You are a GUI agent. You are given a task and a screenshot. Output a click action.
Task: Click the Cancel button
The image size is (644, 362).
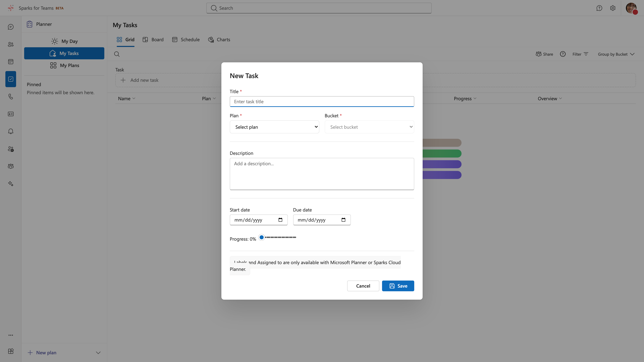click(x=363, y=286)
